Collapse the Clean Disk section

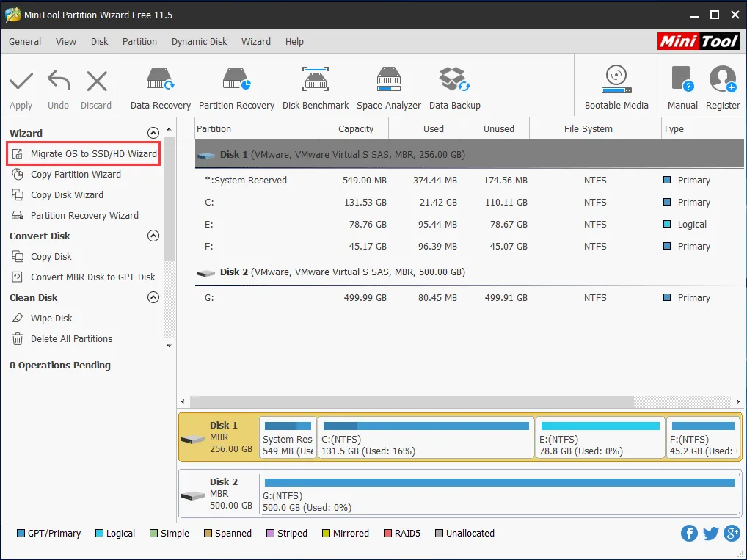[x=153, y=297]
